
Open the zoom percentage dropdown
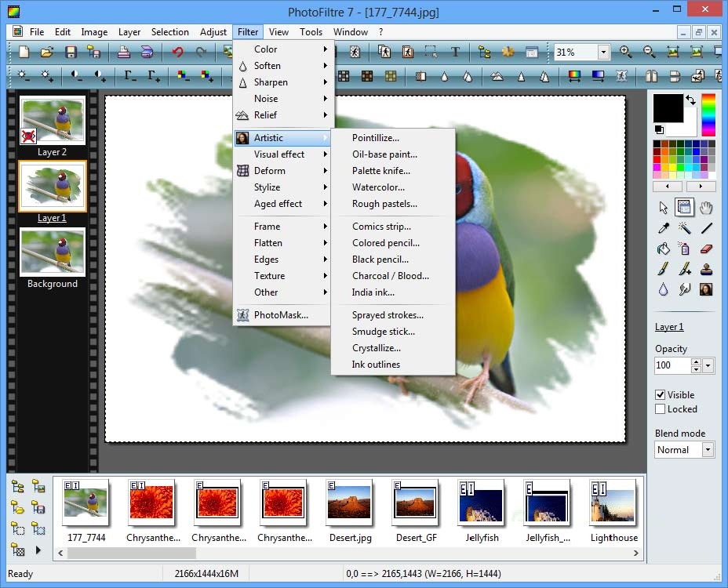(603, 53)
